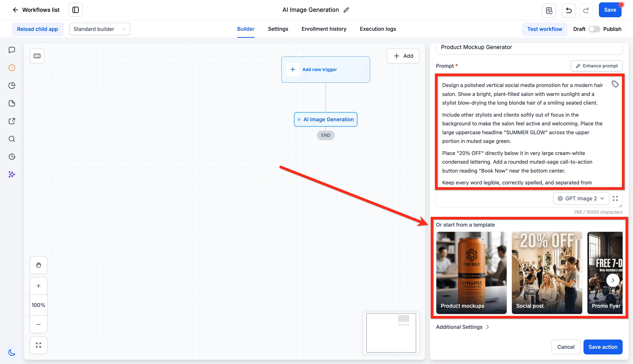This screenshot has width=633, height=364.
Task: Click the pencil icon to rename workflow
Action: pos(346,10)
